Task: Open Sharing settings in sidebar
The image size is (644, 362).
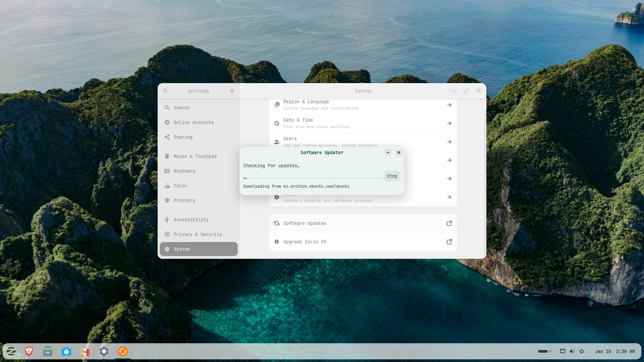Action: pos(183,137)
